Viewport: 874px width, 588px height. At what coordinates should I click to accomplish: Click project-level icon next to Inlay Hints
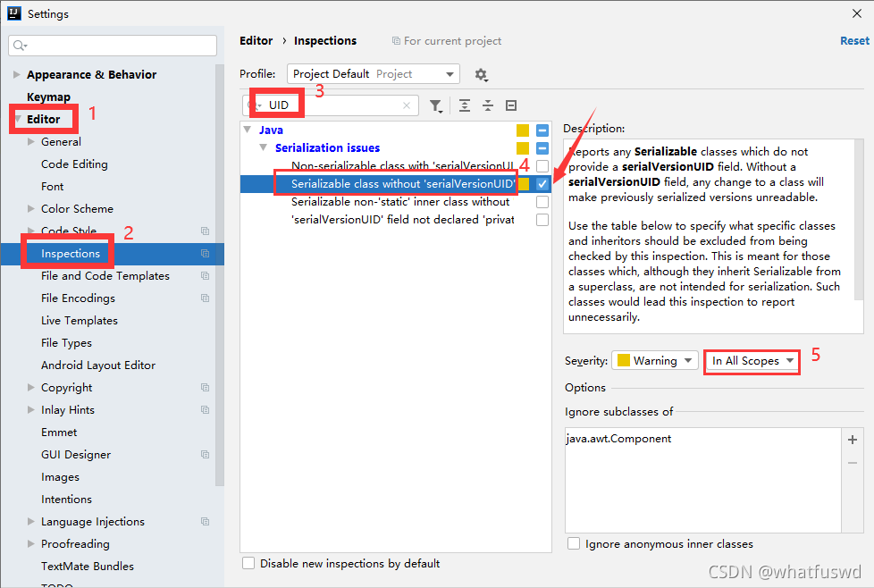206,409
